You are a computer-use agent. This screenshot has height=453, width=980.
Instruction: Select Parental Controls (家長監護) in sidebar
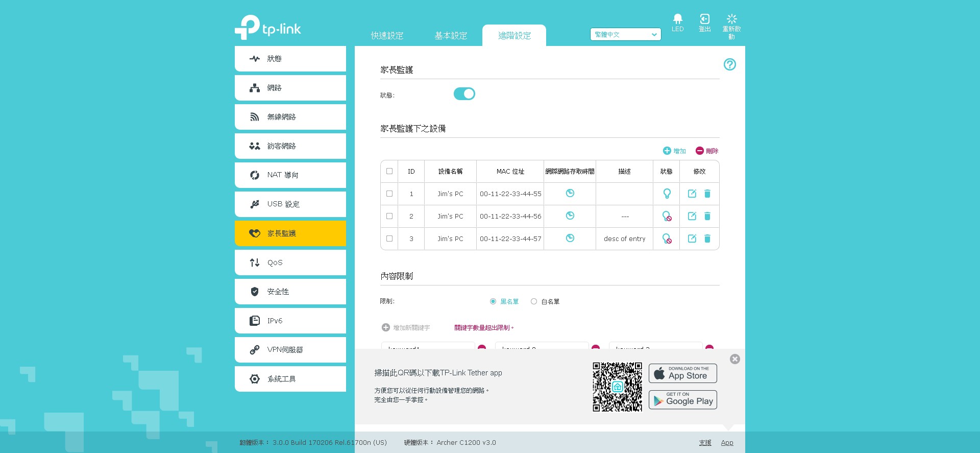click(x=290, y=233)
